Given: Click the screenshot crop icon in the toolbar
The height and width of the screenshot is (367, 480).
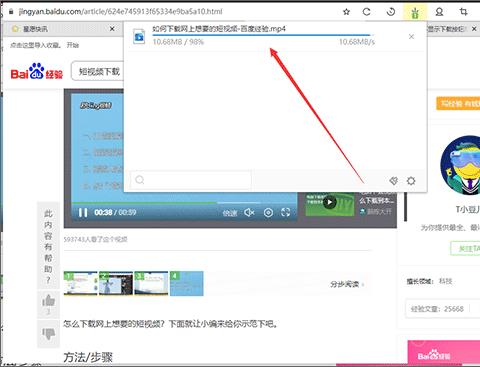Looking at the screenshot, I should (463, 12).
